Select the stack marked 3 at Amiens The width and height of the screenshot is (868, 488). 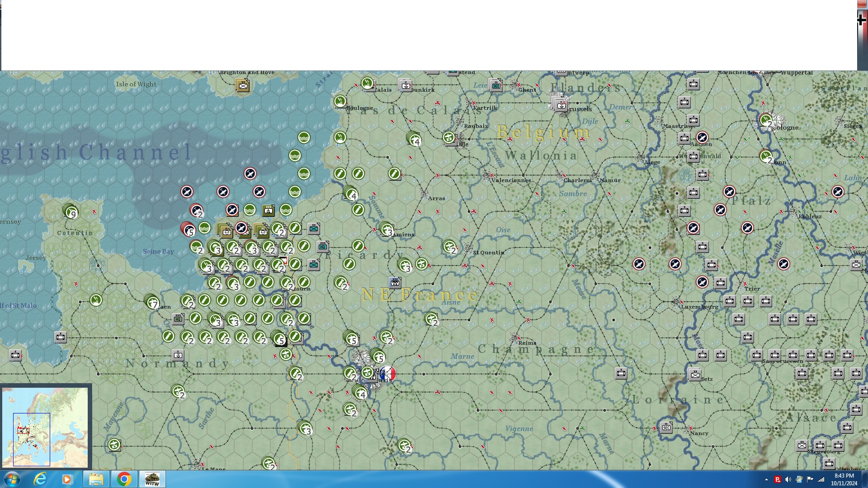(x=387, y=229)
